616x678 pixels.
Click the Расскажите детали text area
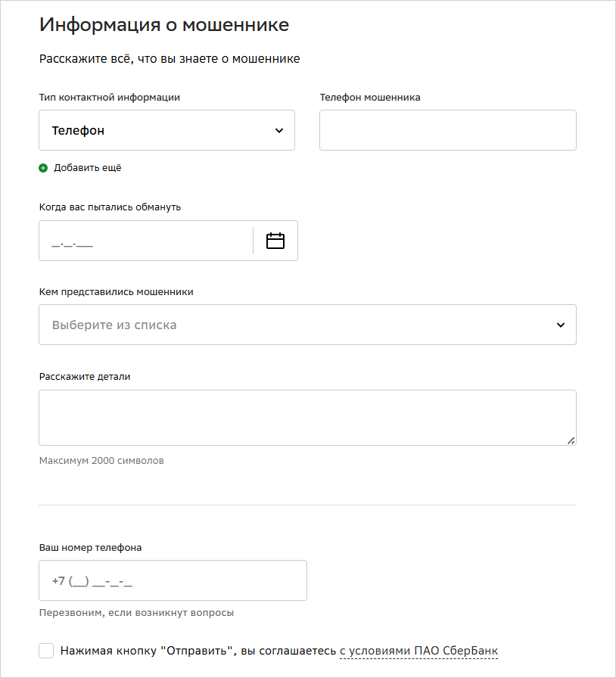coord(307,418)
